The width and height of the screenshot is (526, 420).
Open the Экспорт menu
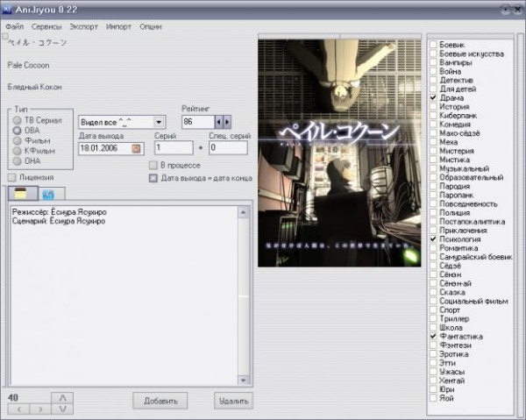(x=84, y=26)
